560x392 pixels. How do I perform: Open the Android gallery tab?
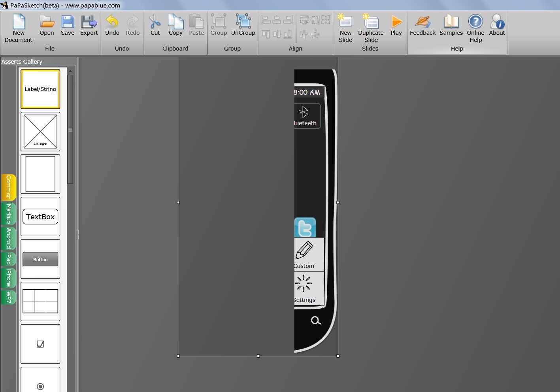coord(9,239)
